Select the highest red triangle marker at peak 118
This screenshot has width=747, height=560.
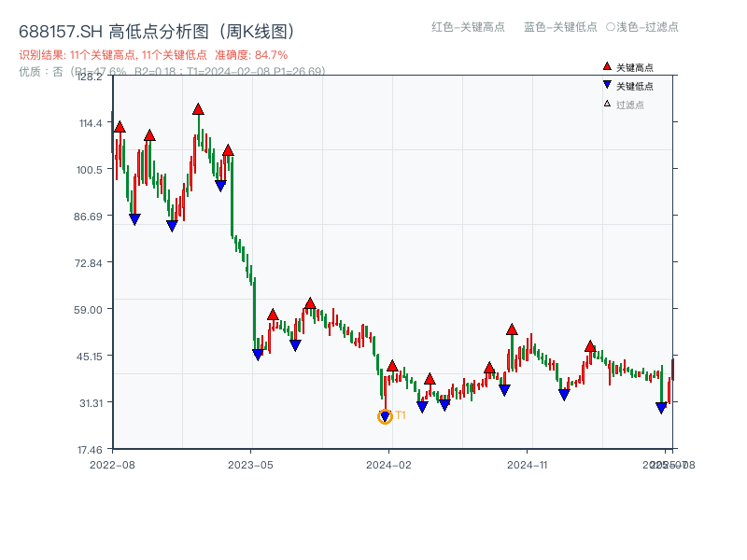pyautogui.click(x=198, y=108)
